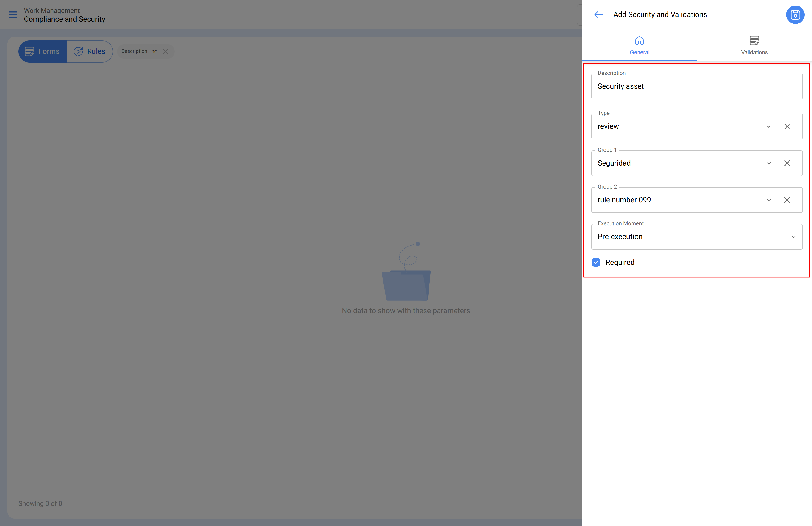Open the hamburger navigation menu
812x526 pixels.
[13, 15]
